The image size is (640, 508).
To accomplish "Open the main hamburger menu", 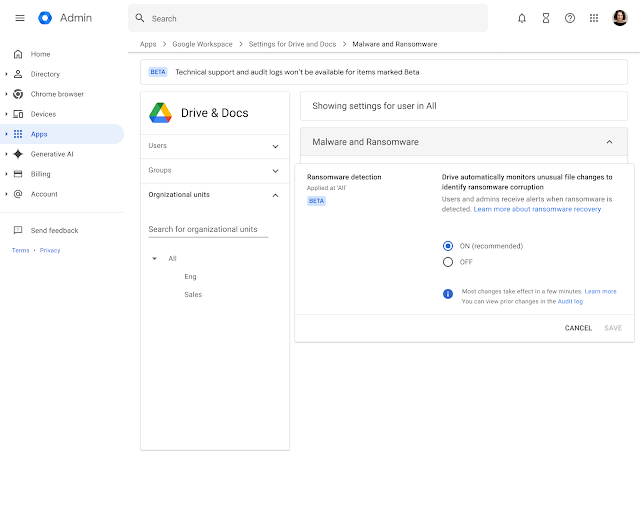I will point(20,18).
